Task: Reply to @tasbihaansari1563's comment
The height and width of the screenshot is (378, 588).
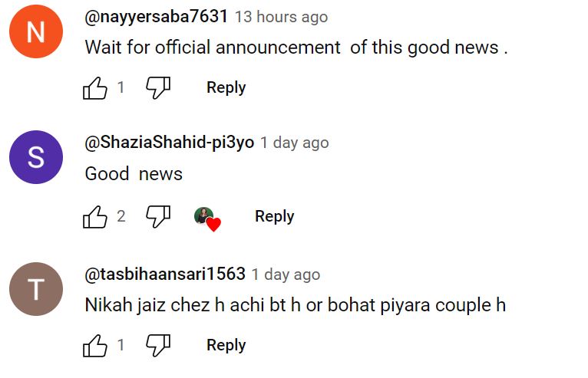Action: point(226,345)
